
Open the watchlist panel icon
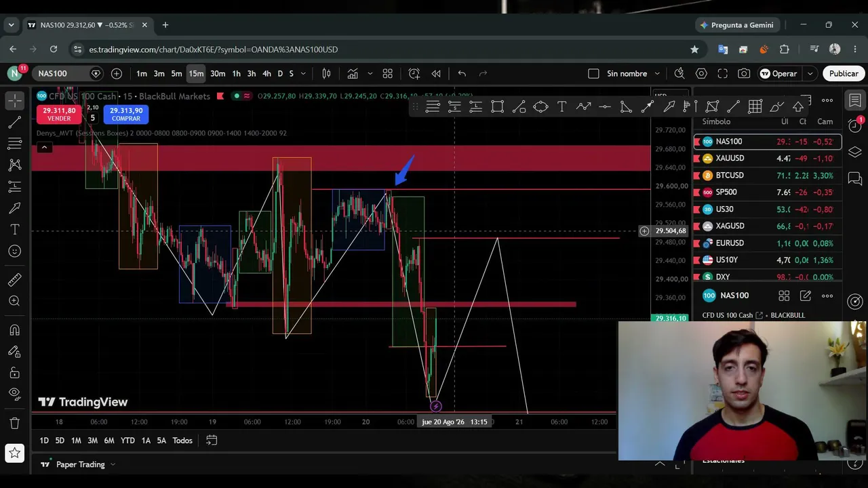[855, 100]
